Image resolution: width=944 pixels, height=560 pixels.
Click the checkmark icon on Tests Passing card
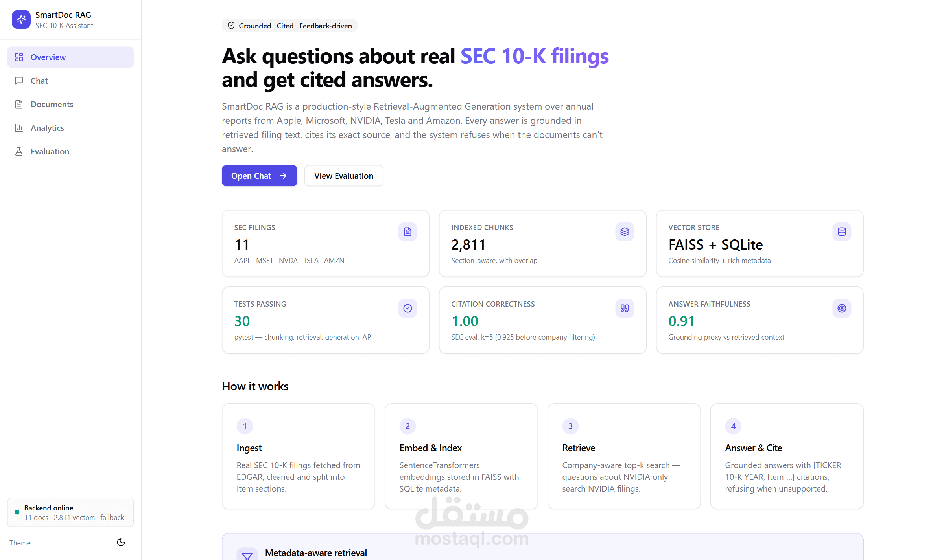407,308
